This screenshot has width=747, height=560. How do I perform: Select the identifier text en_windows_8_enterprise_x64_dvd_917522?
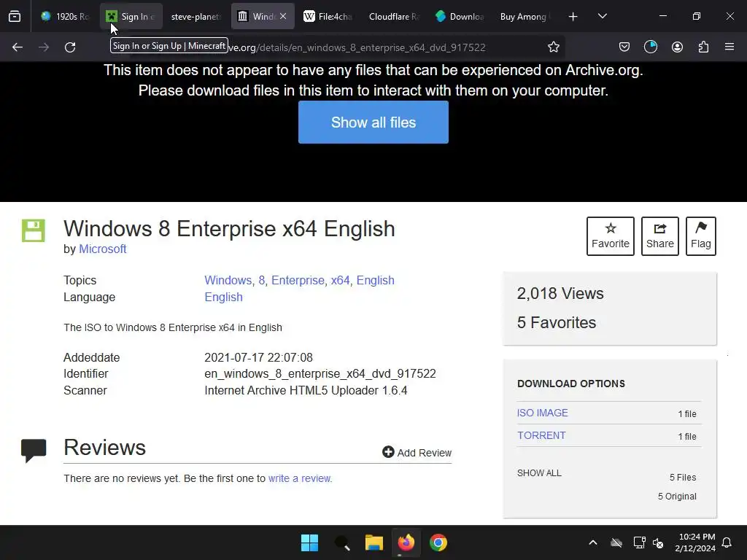point(320,374)
